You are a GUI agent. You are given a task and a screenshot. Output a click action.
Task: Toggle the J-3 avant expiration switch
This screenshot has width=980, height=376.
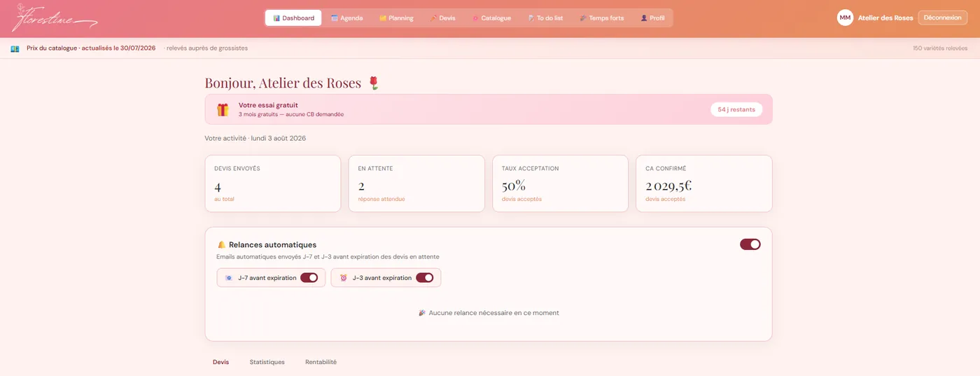(425, 278)
